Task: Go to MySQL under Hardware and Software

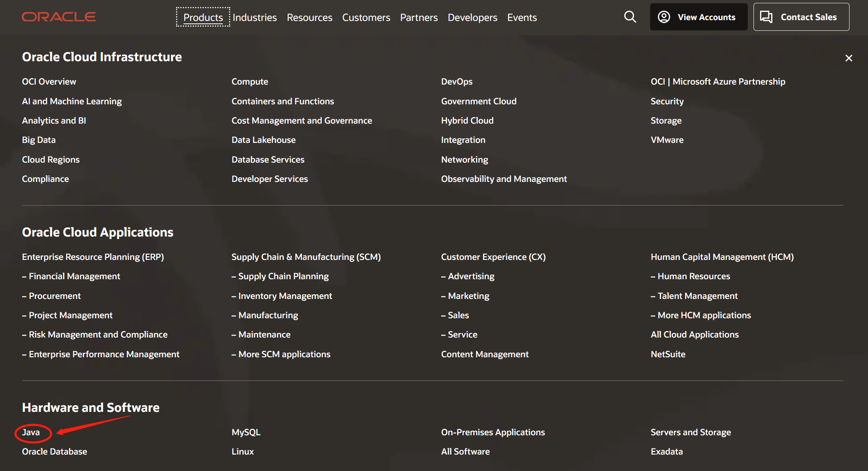Action: (246, 432)
